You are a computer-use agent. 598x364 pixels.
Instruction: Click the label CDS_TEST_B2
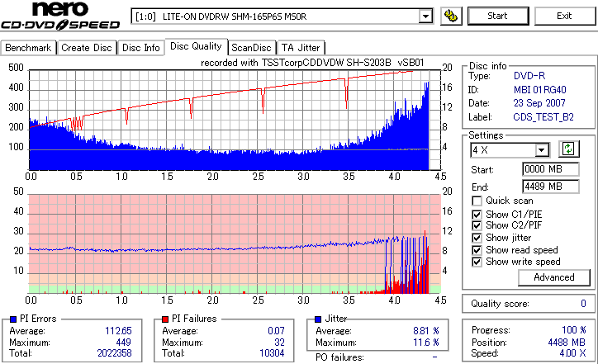point(543,117)
